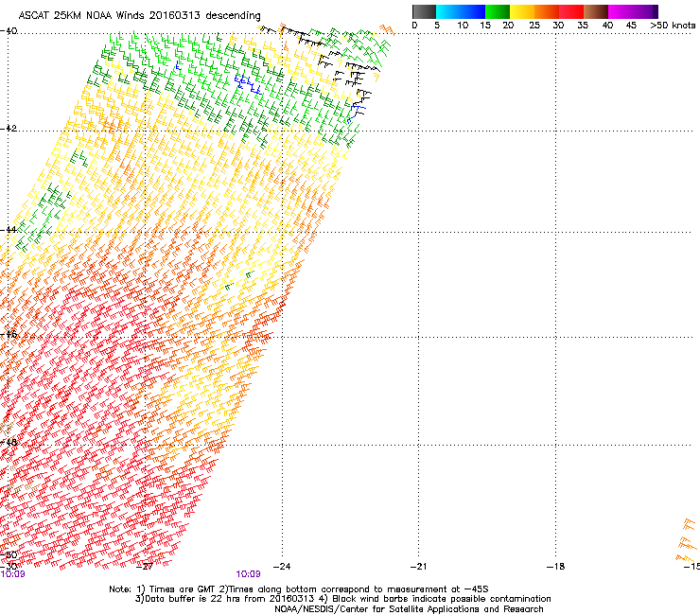Select the 'Data buffer is 22 hrs' note line
Screen dimensions: 700x615
tap(342, 599)
